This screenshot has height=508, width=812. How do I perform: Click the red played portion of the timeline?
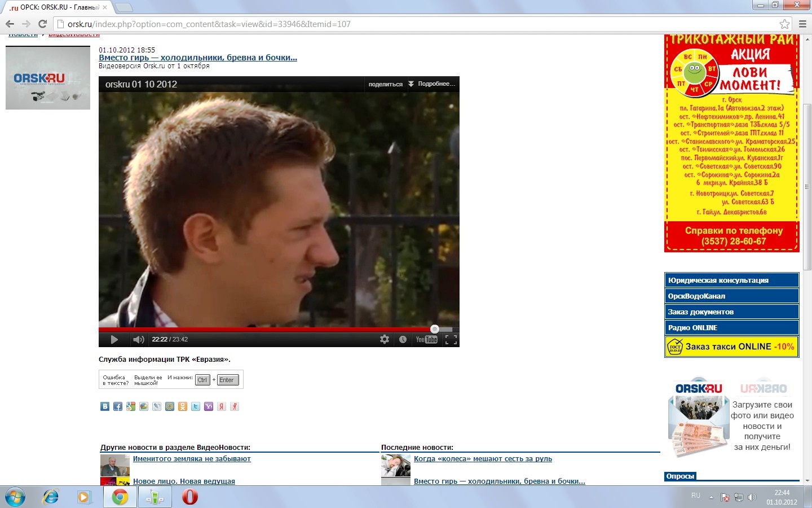coord(265,329)
